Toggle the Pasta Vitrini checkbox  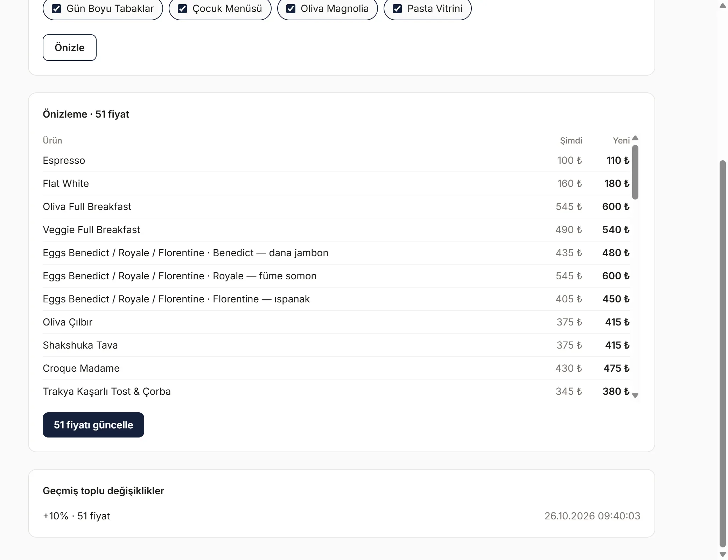397,9
